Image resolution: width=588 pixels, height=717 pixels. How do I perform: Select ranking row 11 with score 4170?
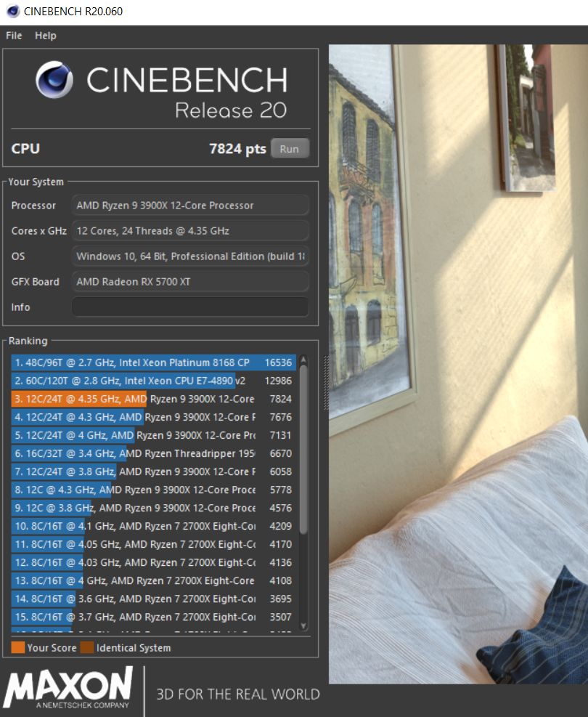(x=153, y=544)
